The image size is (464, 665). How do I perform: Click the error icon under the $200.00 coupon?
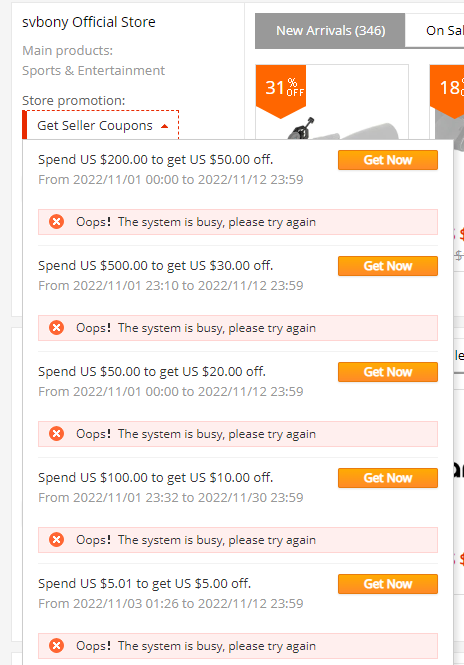tap(56, 222)
